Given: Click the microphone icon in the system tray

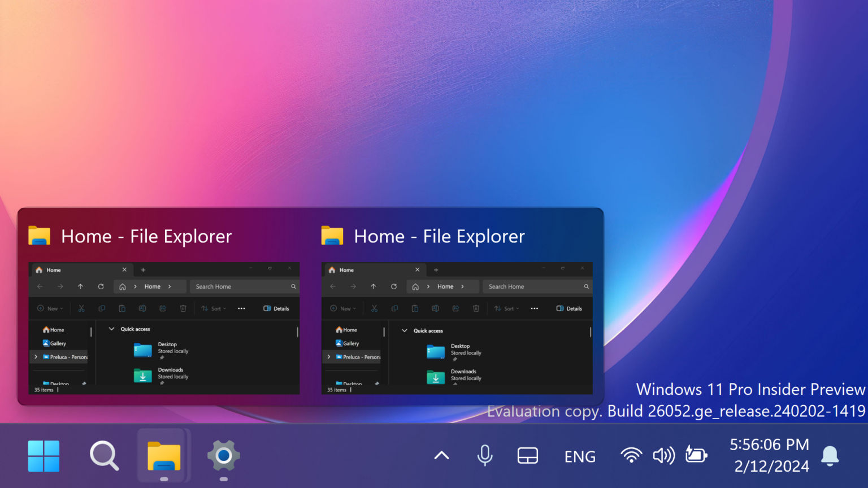Looking at the screenshot, I should (x=485, y=455).
